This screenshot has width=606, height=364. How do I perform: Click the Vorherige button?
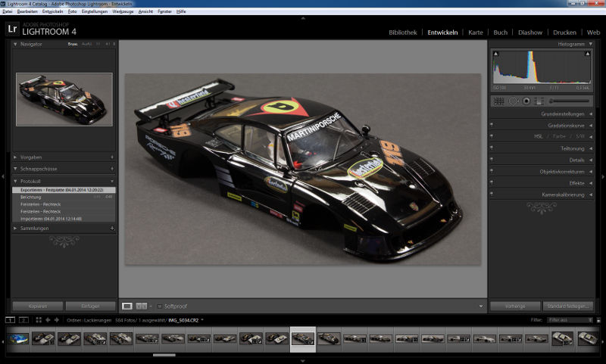[515, 306]
